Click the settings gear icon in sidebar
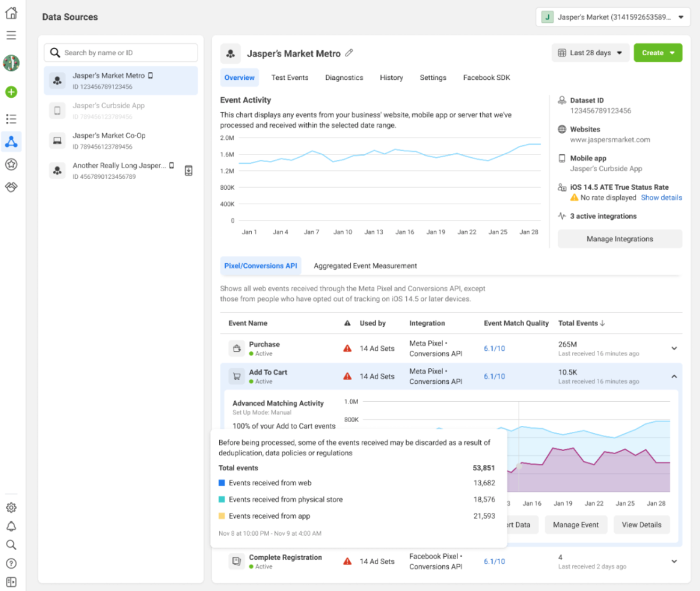Image resolution: width=700 pixels, height=591 pixels. coord(11,507)
